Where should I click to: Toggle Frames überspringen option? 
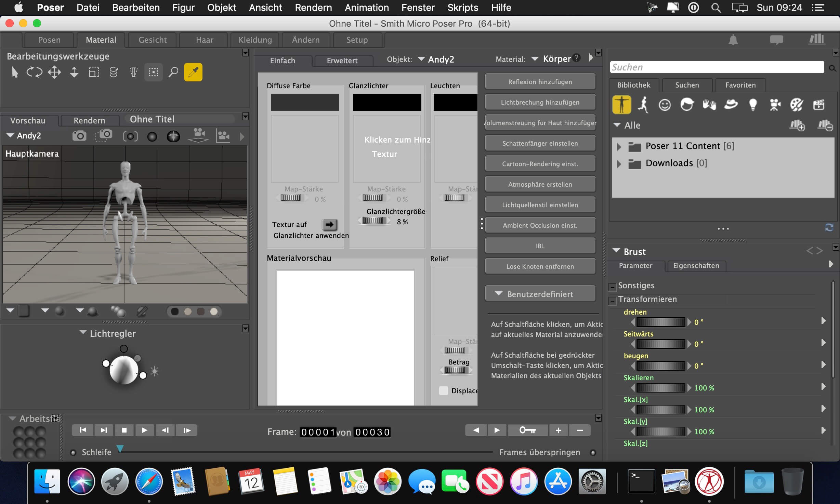[x=593, y=453]
